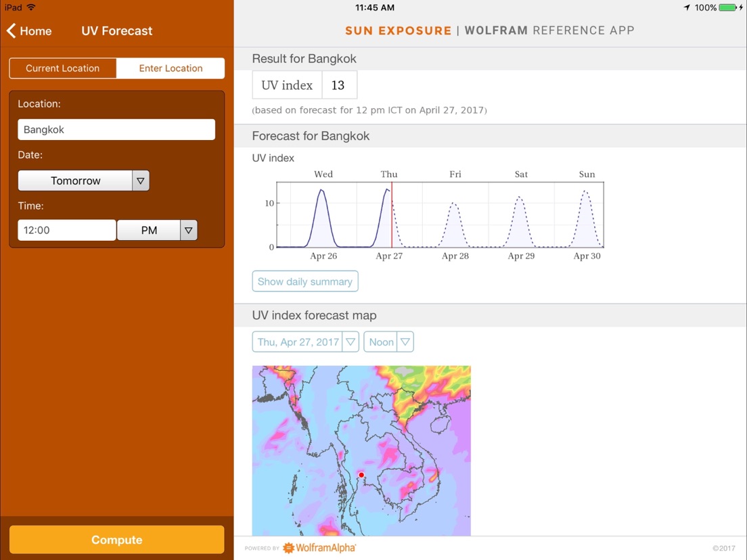This screenshot has height=560, width=747.
Task: Click the UV index forecast map image
Action: pyautogui.click(x=361, y=450)
